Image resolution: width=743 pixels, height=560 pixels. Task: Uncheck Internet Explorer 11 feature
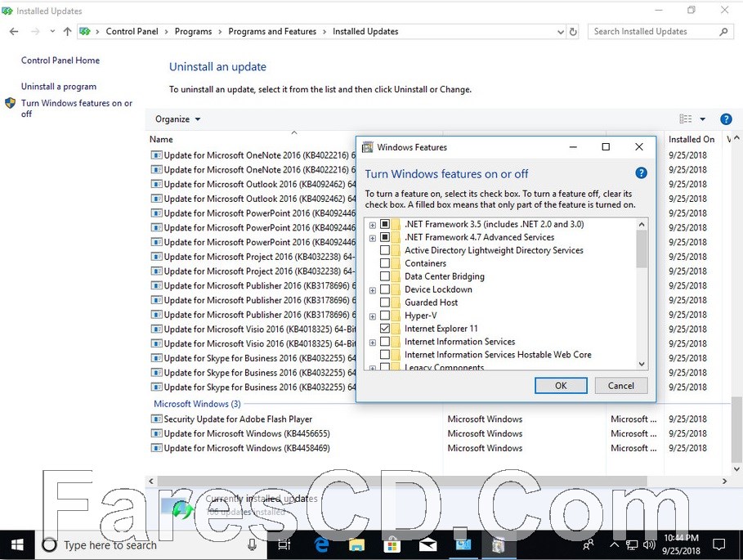(385, 328)
